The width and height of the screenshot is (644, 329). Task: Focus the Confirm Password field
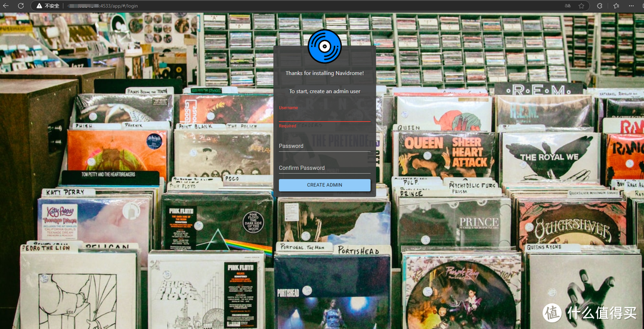coord(324,168)
